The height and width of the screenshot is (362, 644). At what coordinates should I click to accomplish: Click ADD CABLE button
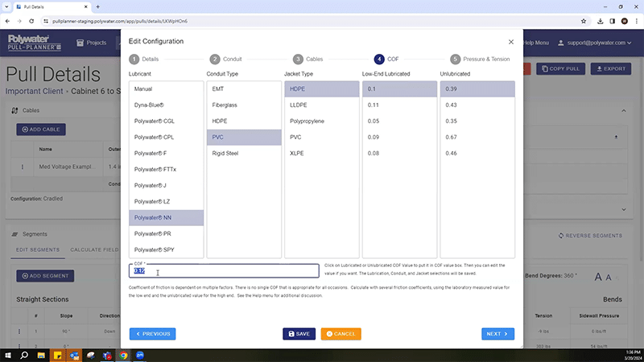tap(41, 130)
